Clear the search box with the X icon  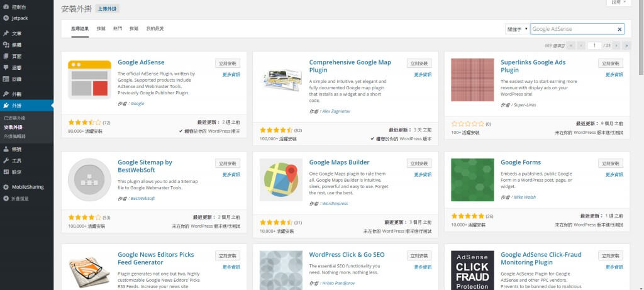619,30
